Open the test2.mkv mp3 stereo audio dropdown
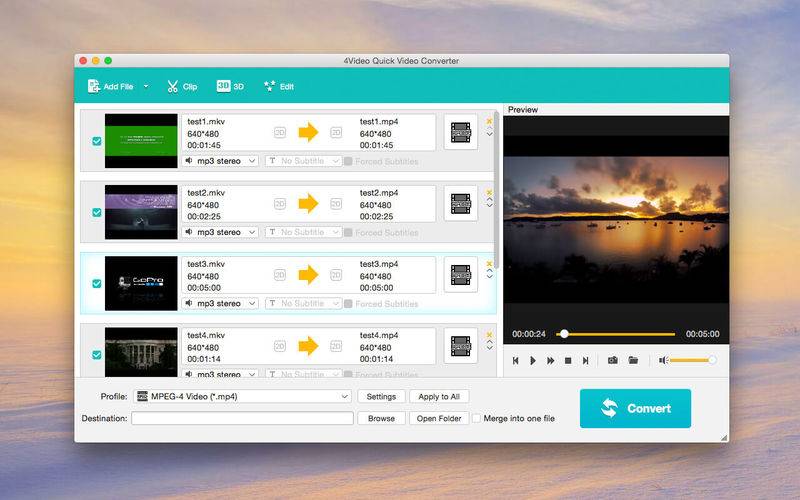The image size is (800, 500). click(220, 232)
